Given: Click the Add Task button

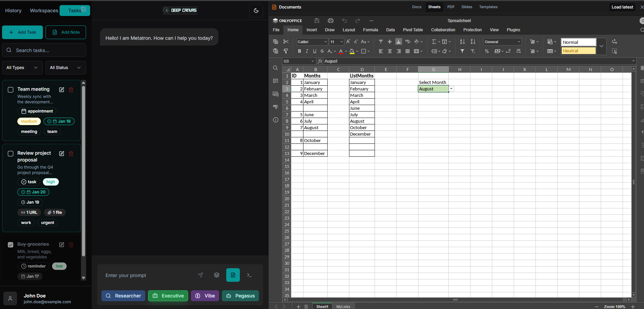Looking at the screenshot, I should click(x=22, y=32).
